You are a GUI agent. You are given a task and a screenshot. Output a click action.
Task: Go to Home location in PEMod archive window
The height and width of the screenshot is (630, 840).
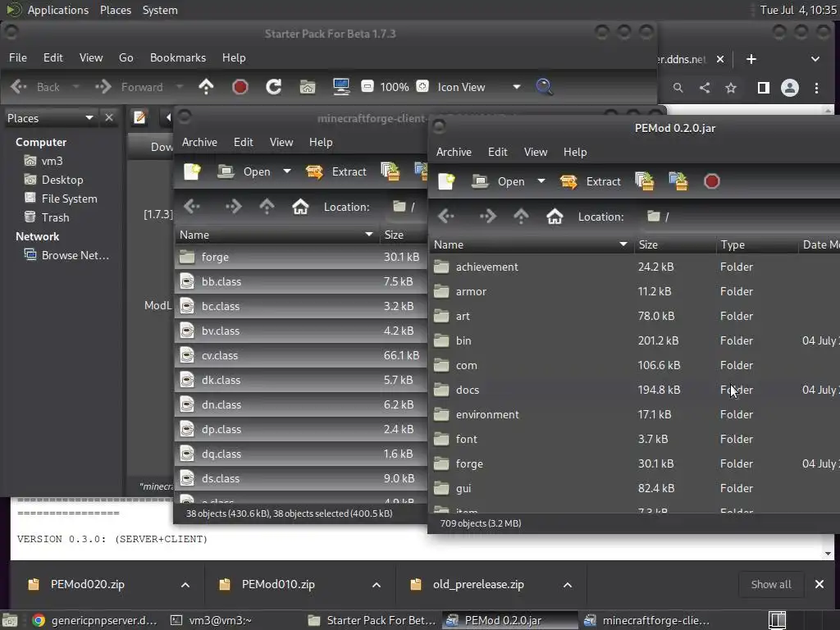555,217
